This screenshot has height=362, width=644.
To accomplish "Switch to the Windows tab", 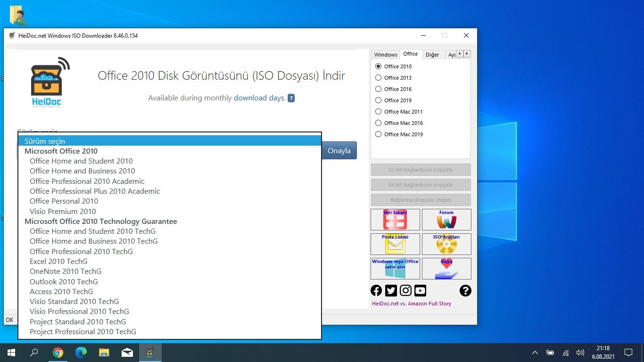I will coord(386,55).
